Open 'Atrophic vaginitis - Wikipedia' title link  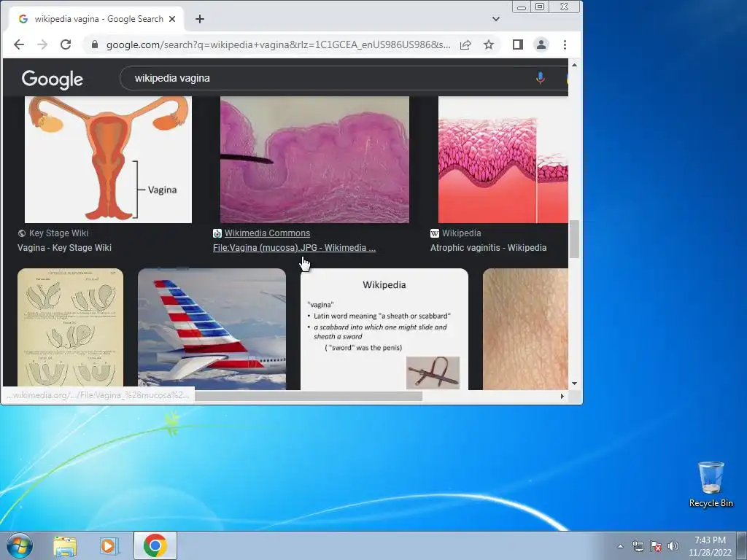click(488, 248)
